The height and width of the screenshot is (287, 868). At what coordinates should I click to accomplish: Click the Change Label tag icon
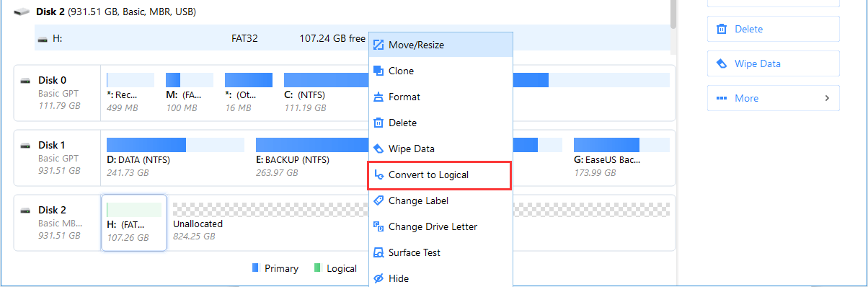pos(378,200)
